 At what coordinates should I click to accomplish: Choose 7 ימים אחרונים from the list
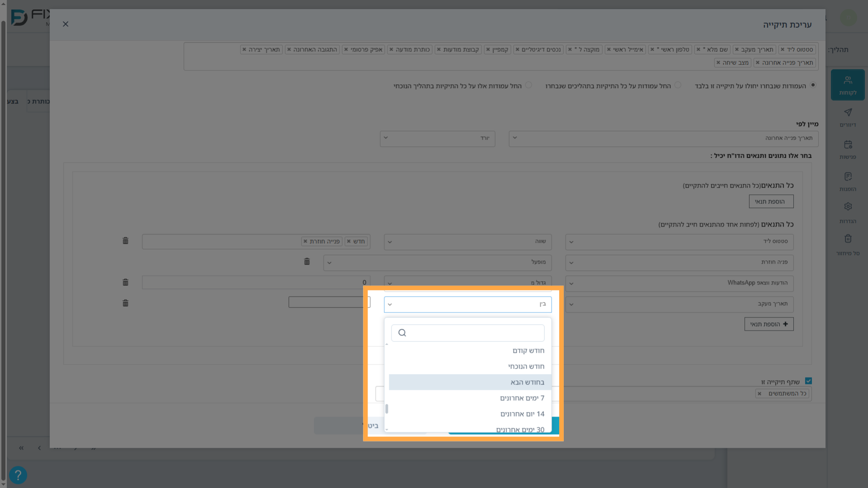pyautogui.click(x=470, y=398)
